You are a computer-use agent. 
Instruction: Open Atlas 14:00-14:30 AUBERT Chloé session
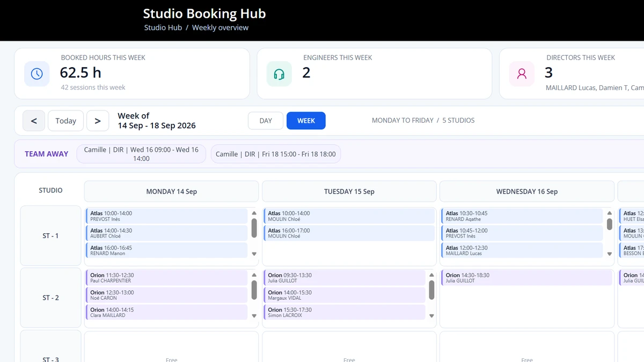click(166, 233)
